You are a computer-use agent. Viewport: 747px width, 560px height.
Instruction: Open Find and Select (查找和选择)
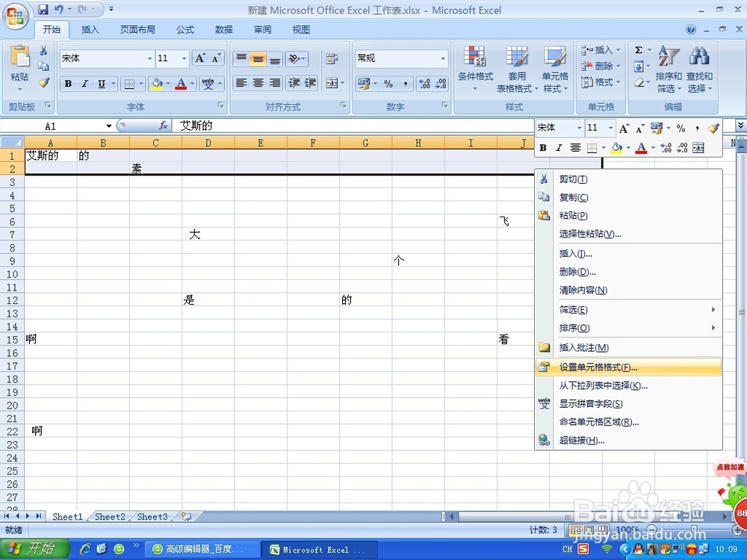[699, 69]
